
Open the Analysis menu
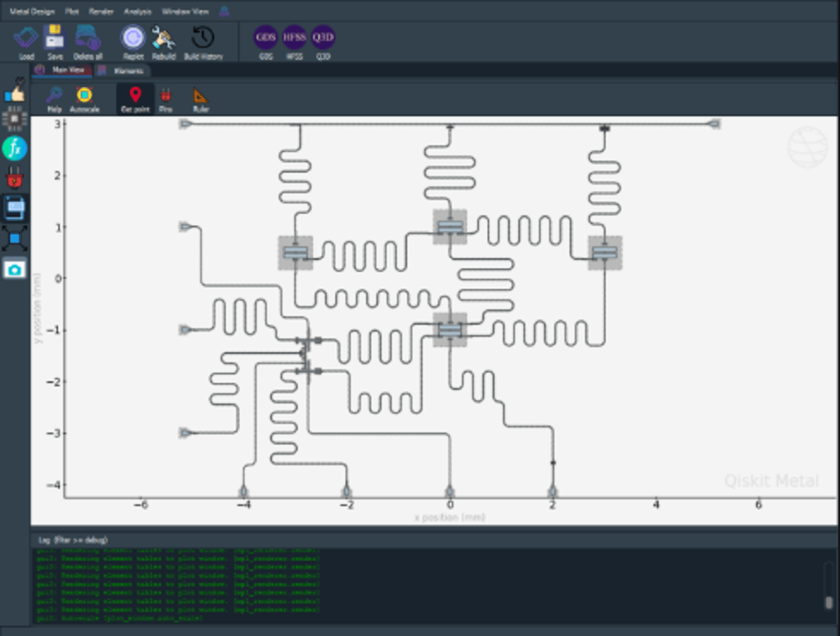click(x=139, y=11)
